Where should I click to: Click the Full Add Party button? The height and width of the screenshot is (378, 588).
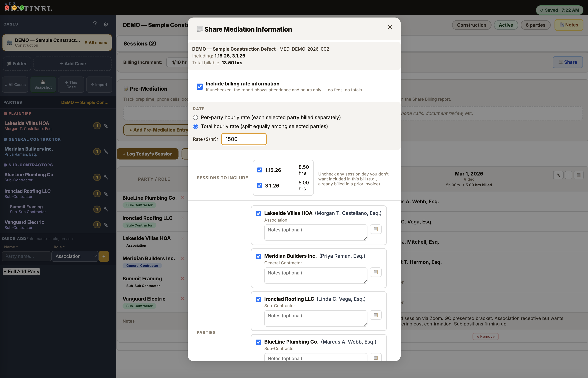21,272
